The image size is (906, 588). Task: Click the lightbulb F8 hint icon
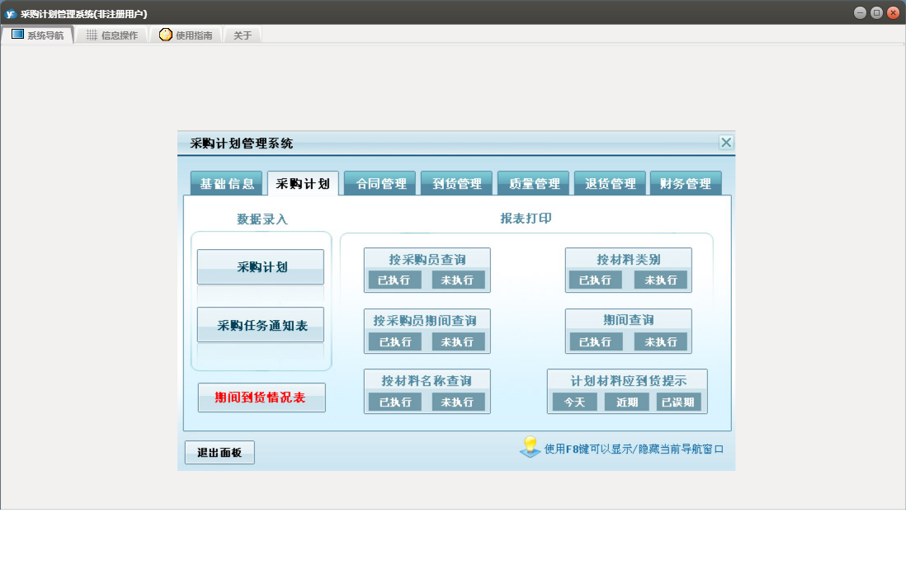[530, 448]
